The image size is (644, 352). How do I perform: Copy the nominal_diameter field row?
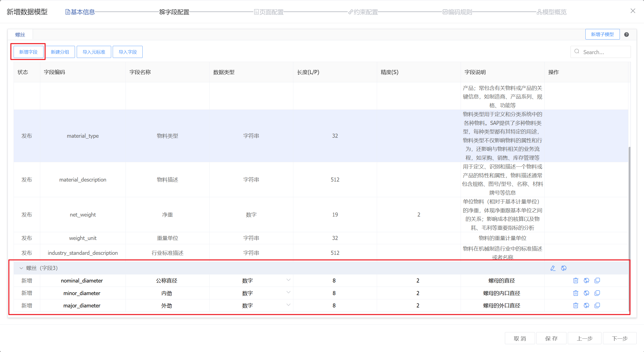point(597,280)
